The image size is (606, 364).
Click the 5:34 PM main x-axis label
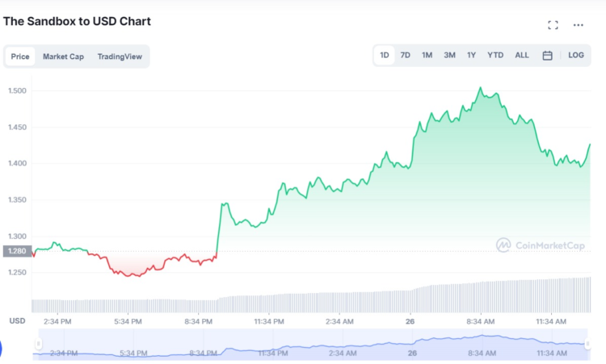click(128, 321)
